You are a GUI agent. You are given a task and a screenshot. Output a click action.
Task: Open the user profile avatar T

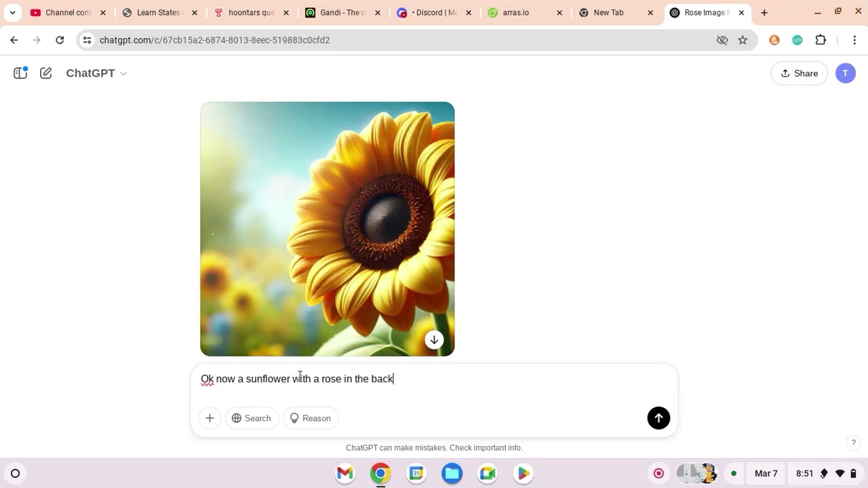tap(845, 73)
